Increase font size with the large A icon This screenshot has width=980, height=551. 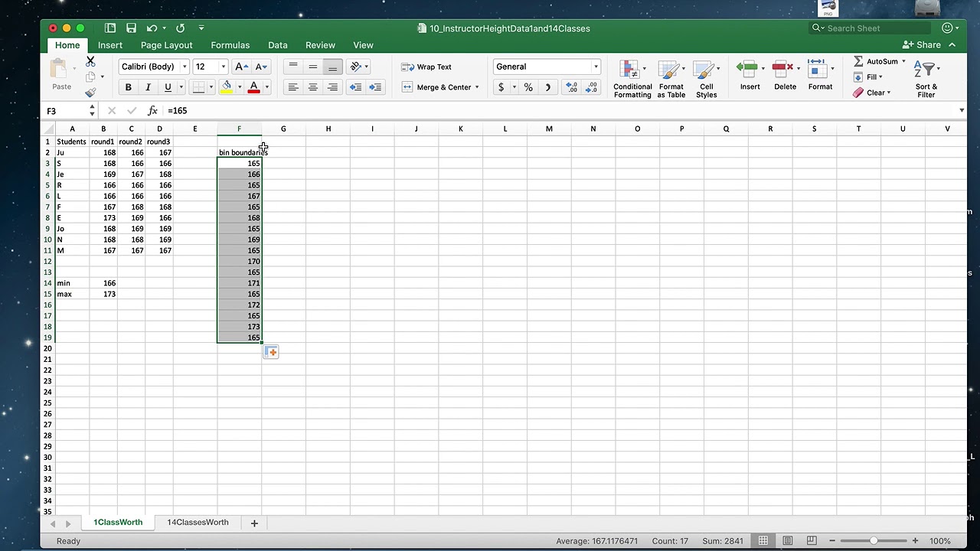(x=241, y=67)
